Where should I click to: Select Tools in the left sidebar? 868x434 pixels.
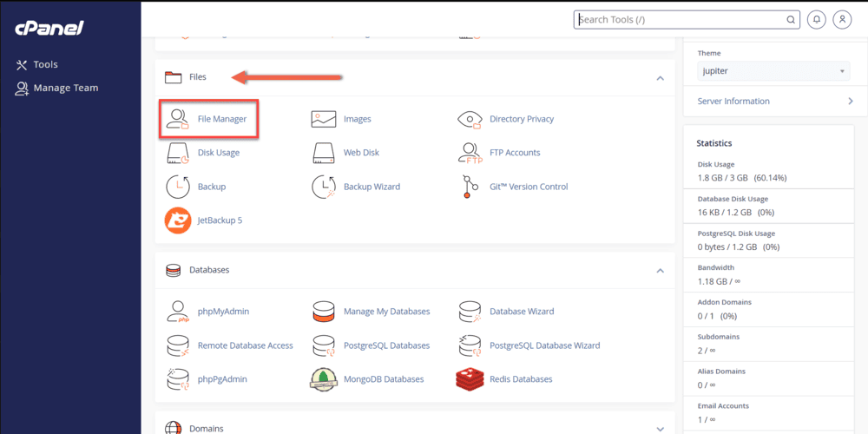[x=45, y=64]
